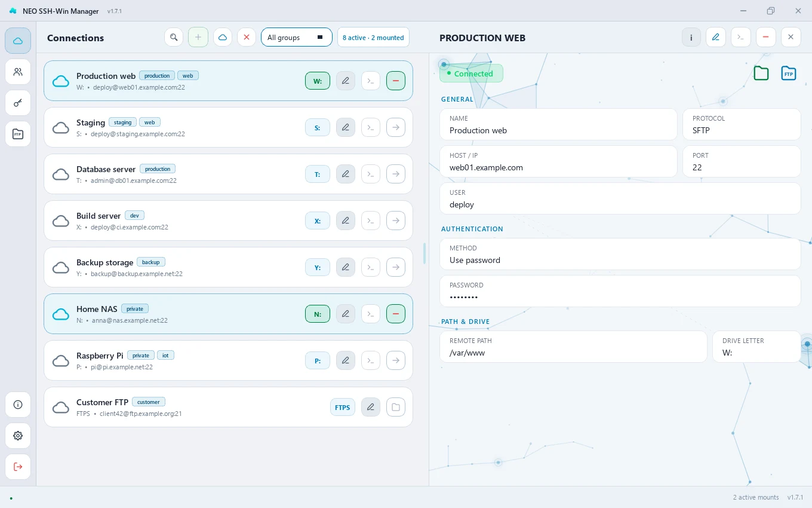Click the red logout icon in sidebar

click(18, 467)
